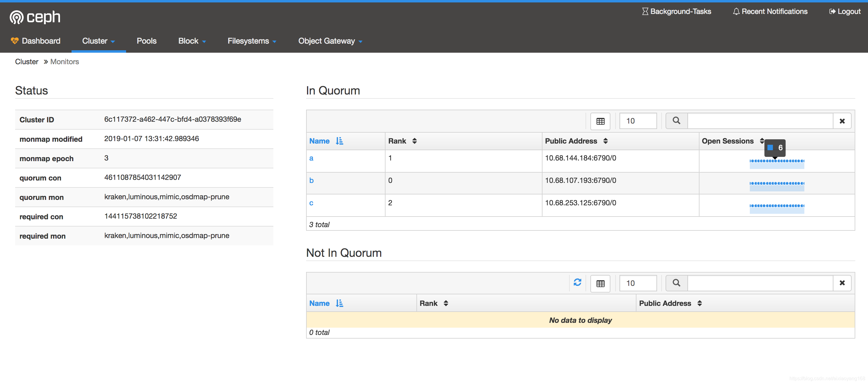Click the page size input field showing 10
This screenshot has height=384, width=868.
coord(637,121)
